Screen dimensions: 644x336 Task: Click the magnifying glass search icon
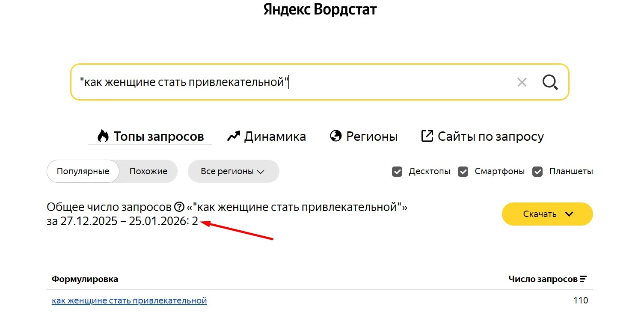[550, 82]
